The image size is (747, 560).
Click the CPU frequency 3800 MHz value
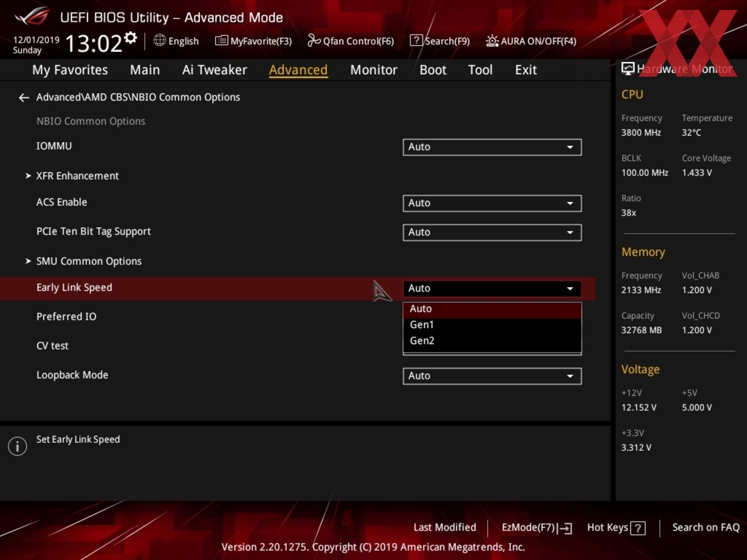click(641, 133)
